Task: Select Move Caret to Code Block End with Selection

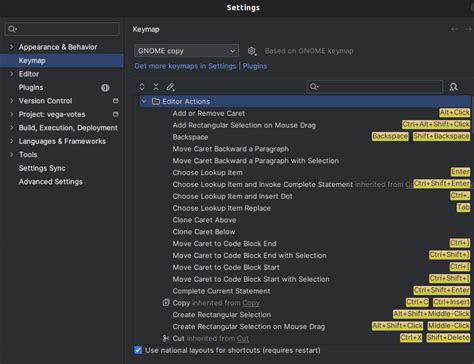Action: point(250,255)
